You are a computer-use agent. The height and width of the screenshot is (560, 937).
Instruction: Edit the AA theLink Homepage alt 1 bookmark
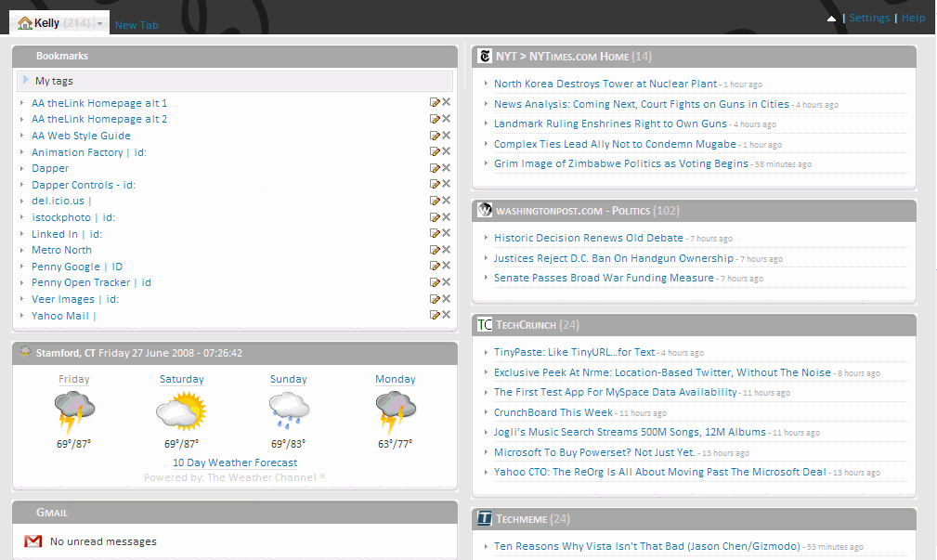click(x=435, y=102)
